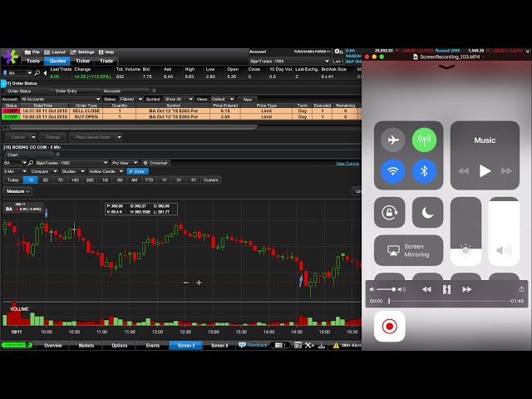
Task: Toggle the Crosshair button
Action: 155,163
